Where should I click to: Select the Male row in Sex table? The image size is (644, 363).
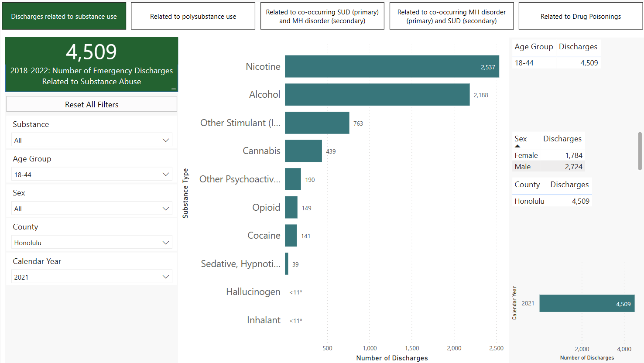pos(548,167)
